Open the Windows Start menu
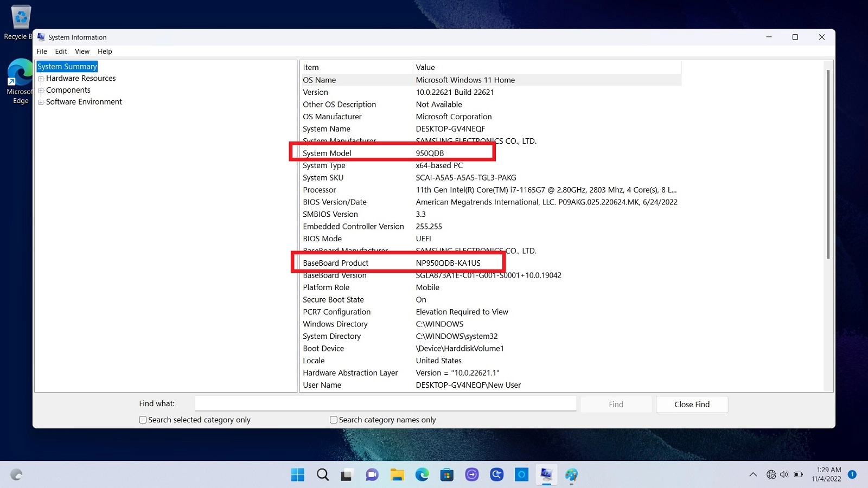Image resolution: width=868 pixels, height=488 pixels. [x=298, y=475]
